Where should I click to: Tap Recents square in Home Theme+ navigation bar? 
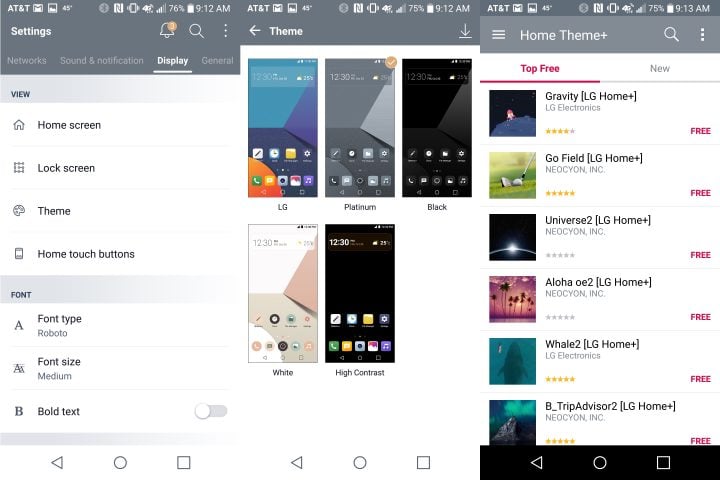663,463
